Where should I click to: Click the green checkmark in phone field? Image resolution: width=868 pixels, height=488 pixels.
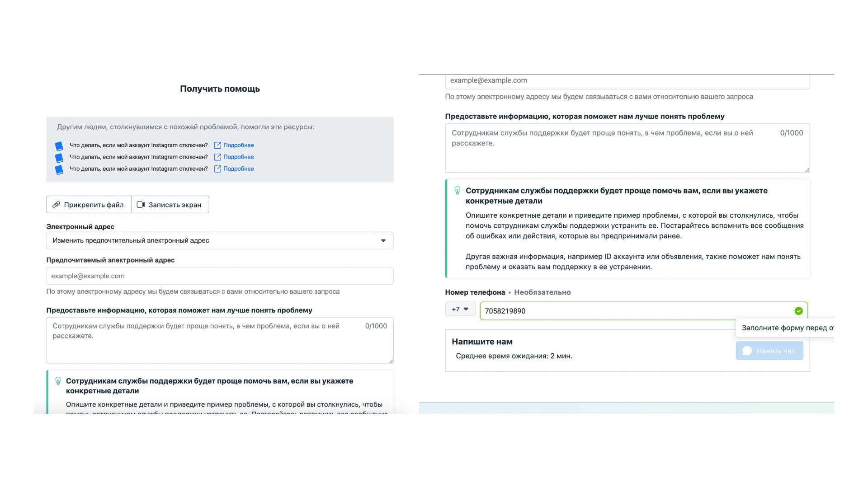798,311
